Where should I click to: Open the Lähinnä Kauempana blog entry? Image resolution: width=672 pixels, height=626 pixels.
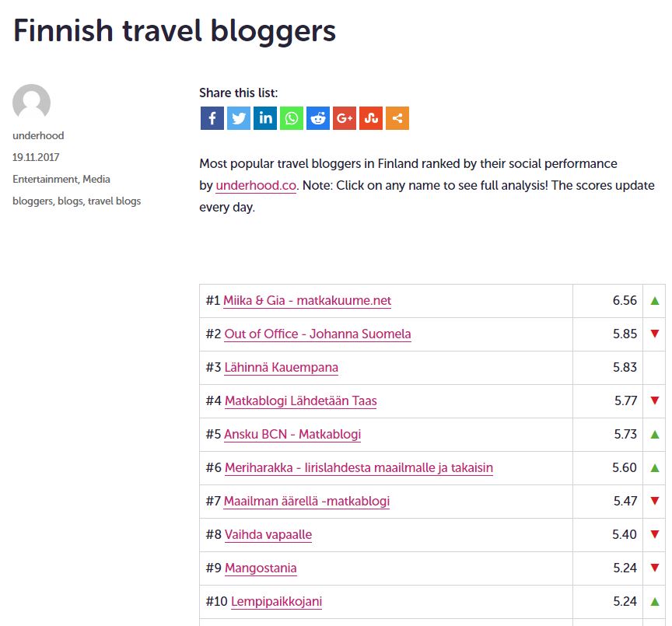(x=281, y=368)
